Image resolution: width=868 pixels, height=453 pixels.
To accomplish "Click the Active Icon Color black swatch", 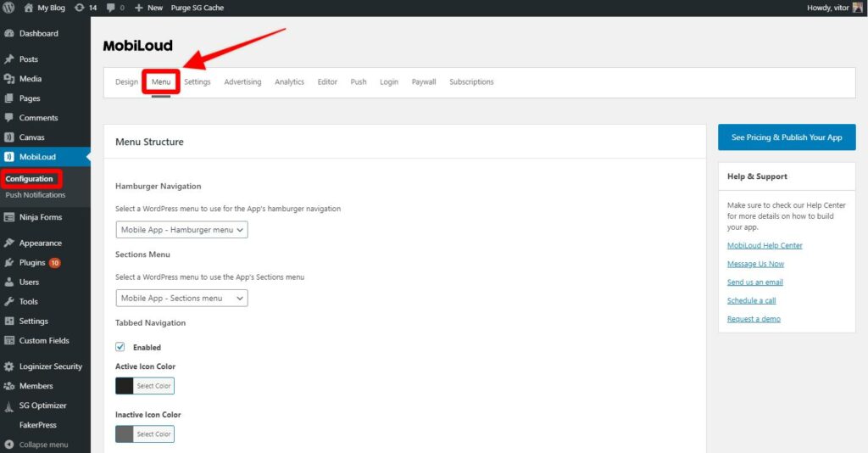I will [x=125, y=386].
